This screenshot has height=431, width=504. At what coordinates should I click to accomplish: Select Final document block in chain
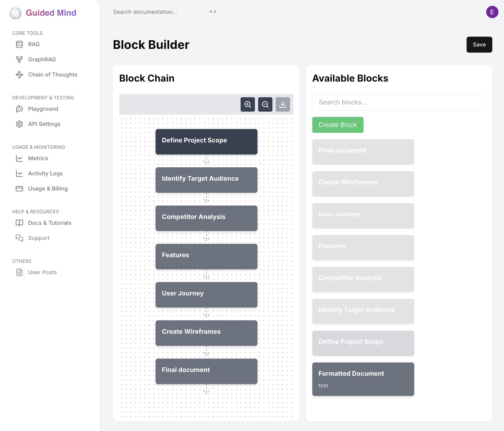pyautogui.click(x=206, y=371)
